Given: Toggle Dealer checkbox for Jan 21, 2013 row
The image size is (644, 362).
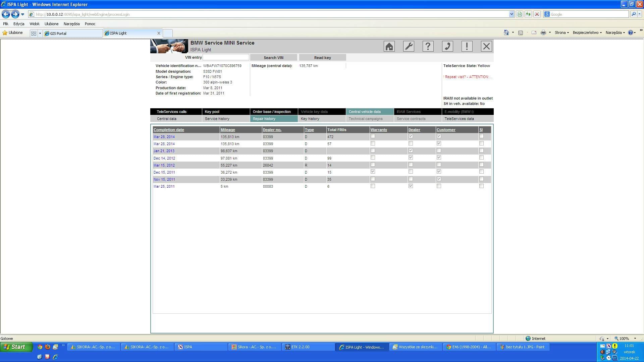Looking at the screenshot, I should pos(411,150).
